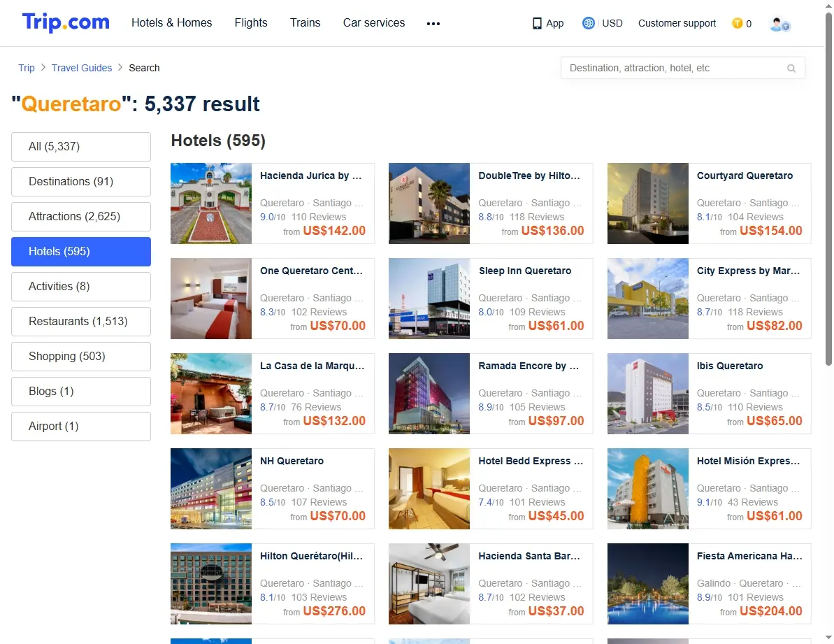
Task: Click the Courtyard Queretaro hotel title
Action: (745, 176)
